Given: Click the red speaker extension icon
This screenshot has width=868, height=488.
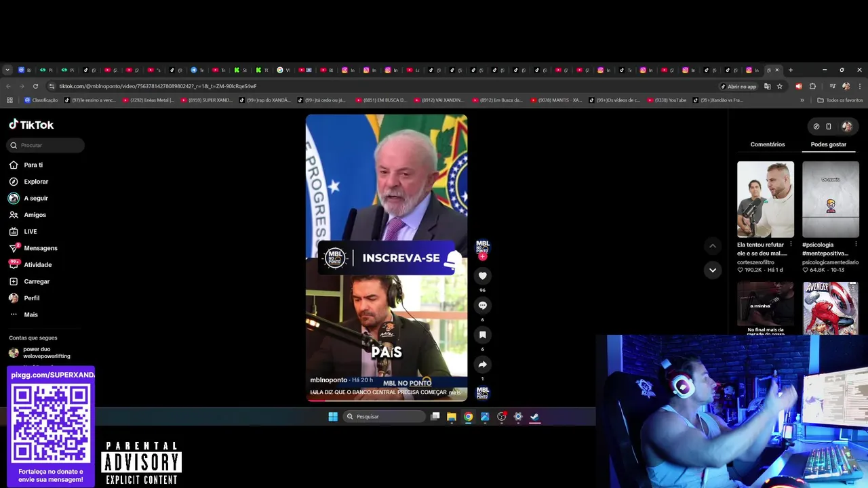Looking at the screenshot, I should point(798,86).
